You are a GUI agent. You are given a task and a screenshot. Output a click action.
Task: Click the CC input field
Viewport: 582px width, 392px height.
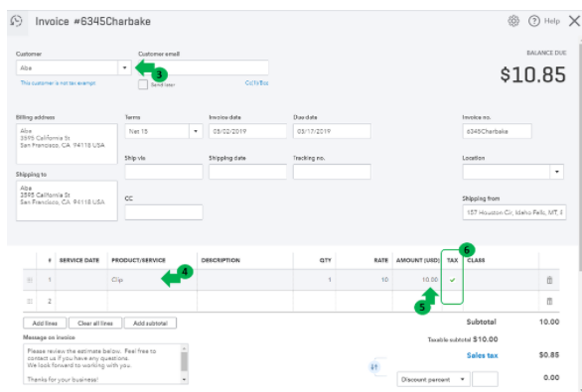[164, 212]
